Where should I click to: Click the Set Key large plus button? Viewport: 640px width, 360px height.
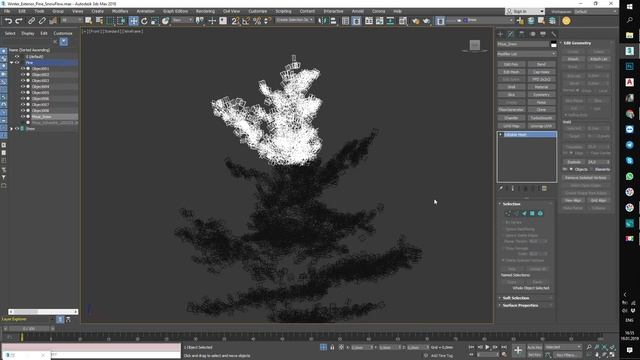[x=518, y=350]
